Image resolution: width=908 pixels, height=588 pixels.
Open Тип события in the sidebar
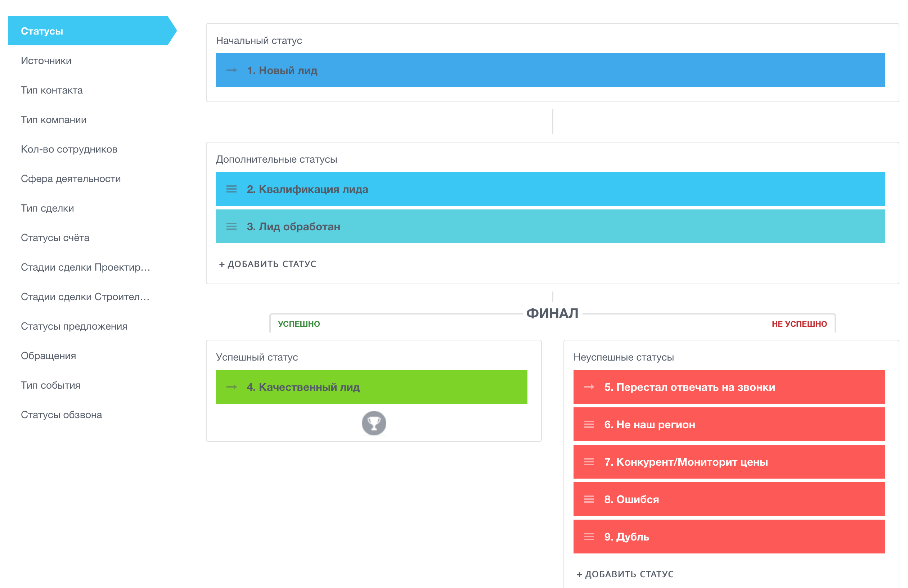click(x=50, y=385)
